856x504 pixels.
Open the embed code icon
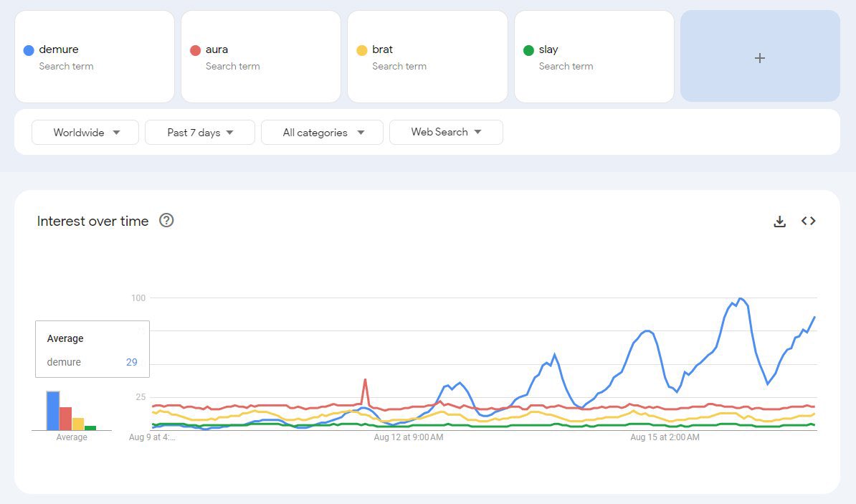[809, 221]
